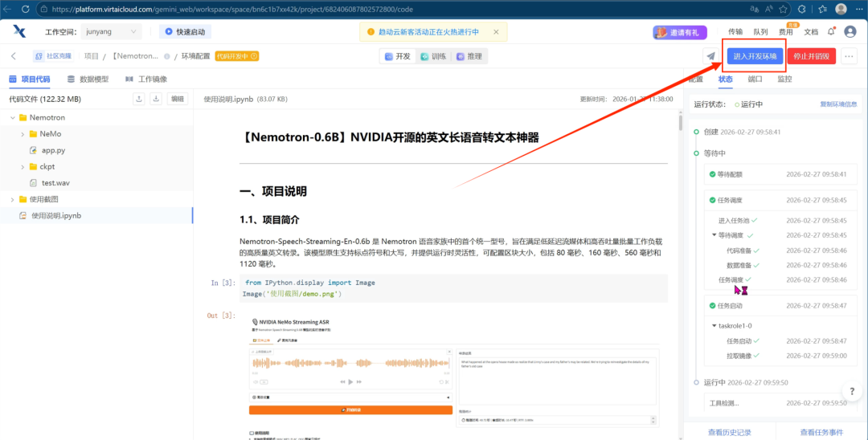This screenshot has width=868, height=440.
Task: Click the download code files icon
Action: pyautogui.click(x=156, y=99)
